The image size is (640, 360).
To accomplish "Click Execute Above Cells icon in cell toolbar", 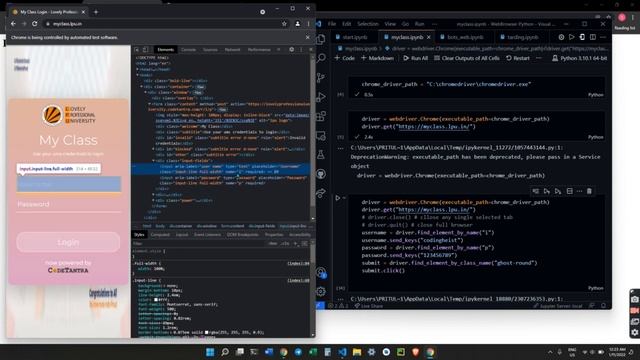I will tap(547, 191).
